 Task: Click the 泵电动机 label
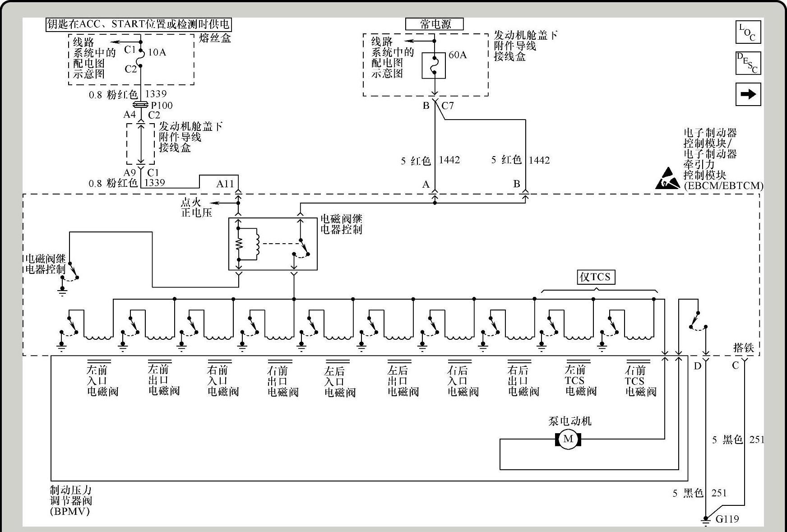click(569, 421)
